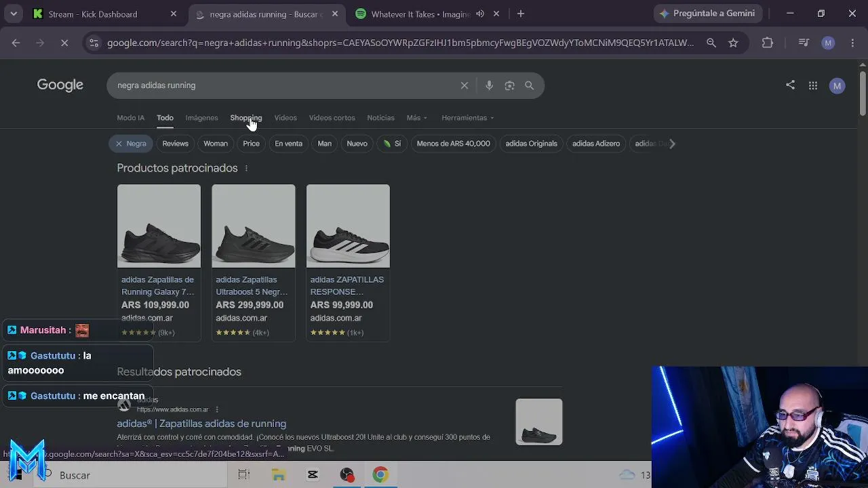Close the Kick Dashboard tab

[174, 14]
